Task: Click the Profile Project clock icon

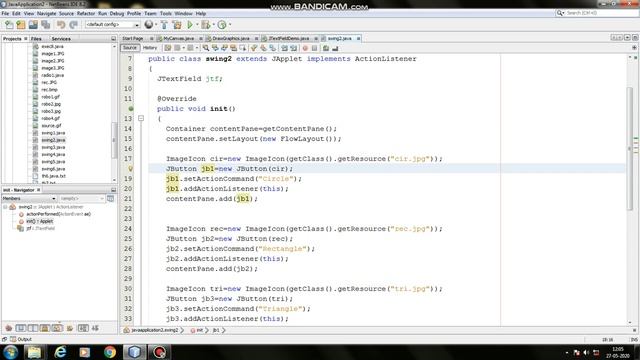Action: 222,25
